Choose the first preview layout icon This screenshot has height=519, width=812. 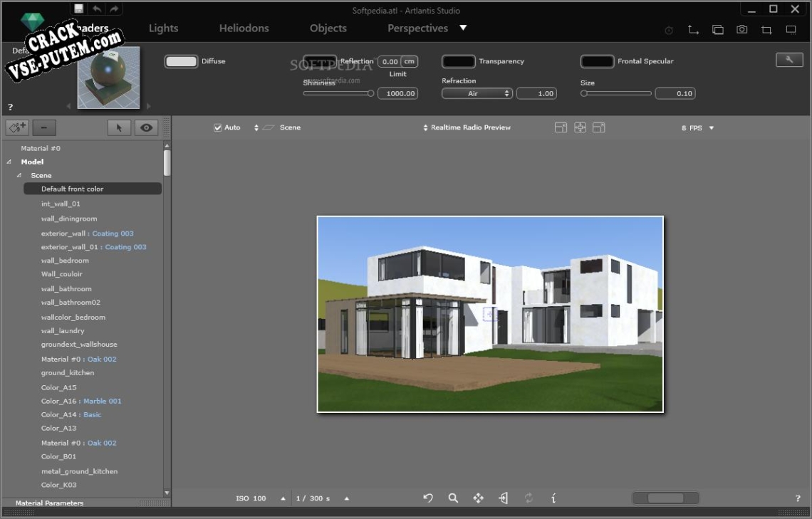click(x=561, y=127)
